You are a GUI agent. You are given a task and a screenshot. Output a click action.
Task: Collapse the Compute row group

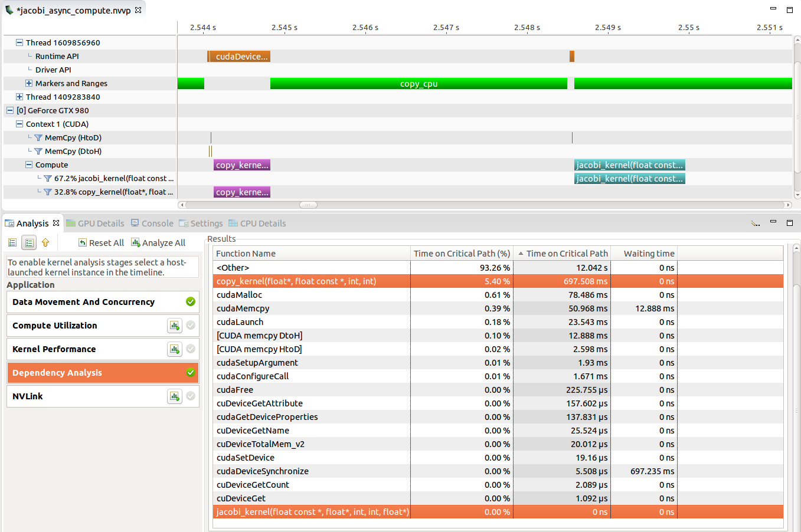click(28, 165)
